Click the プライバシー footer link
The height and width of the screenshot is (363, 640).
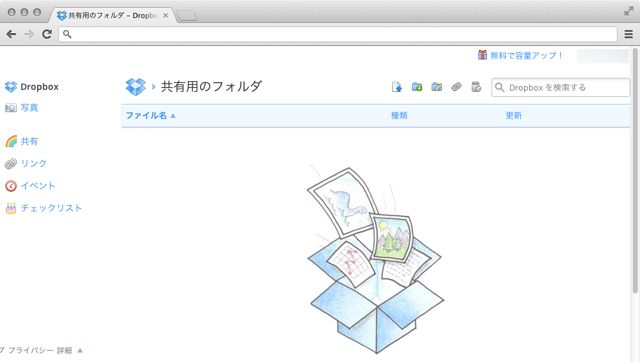[31, 350]
